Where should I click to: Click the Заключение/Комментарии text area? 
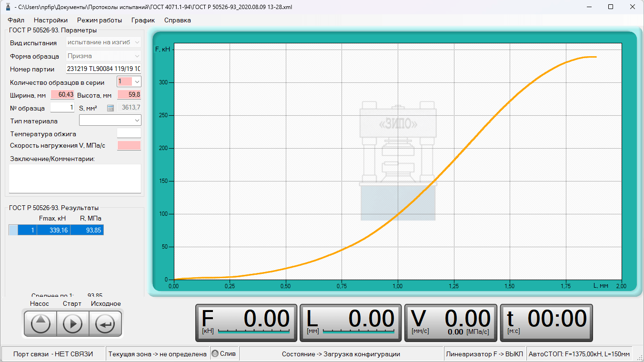[x=75, y=179]
